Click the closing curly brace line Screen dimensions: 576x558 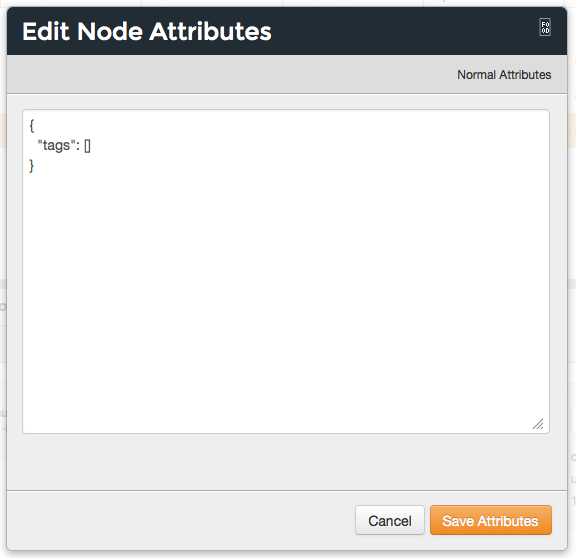32,166
